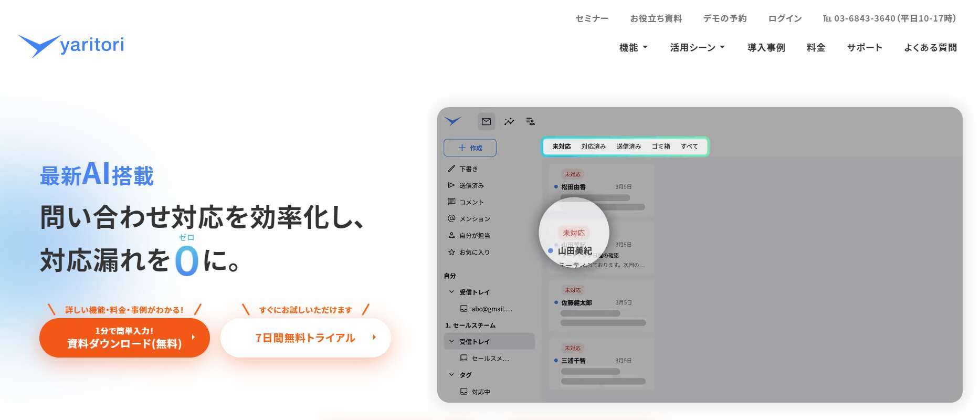Click the 自分 section heading

(x=450, y=276)
